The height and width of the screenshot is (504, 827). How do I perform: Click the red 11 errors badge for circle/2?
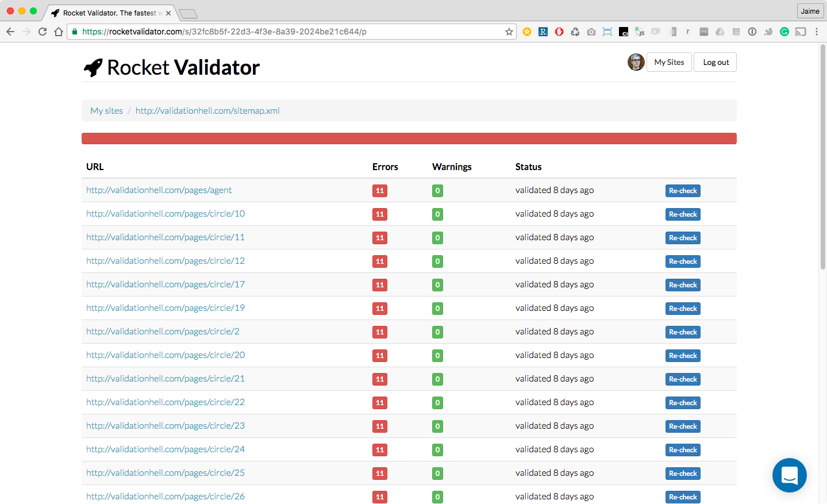coord(380,332)
